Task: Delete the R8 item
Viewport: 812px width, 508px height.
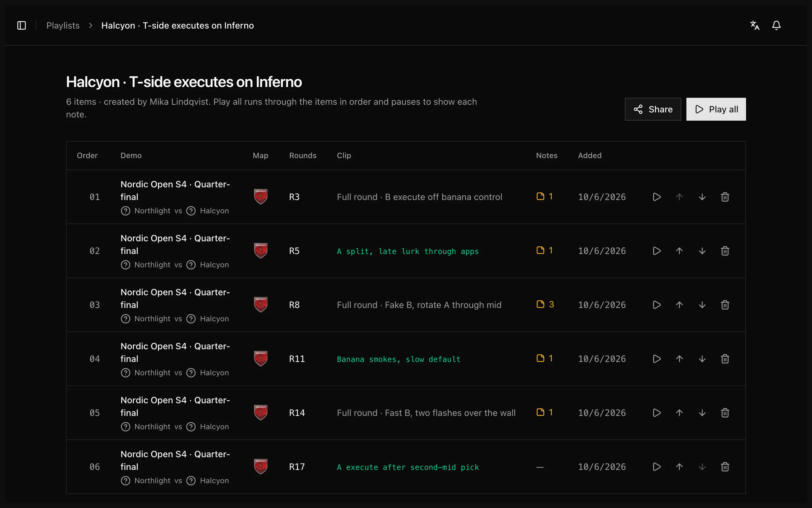Action: click(725, 305)
